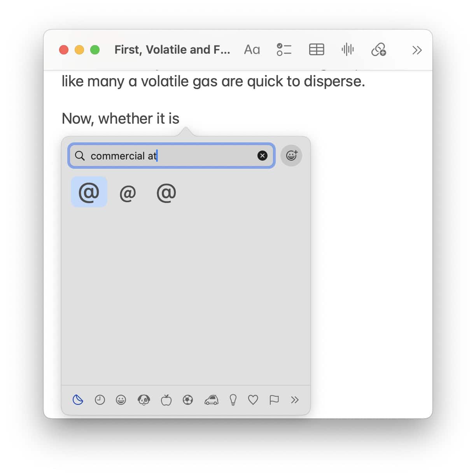The height and width of the screenshot is (476, 476).
Task: Insert a table into the note
Action: 316,49
